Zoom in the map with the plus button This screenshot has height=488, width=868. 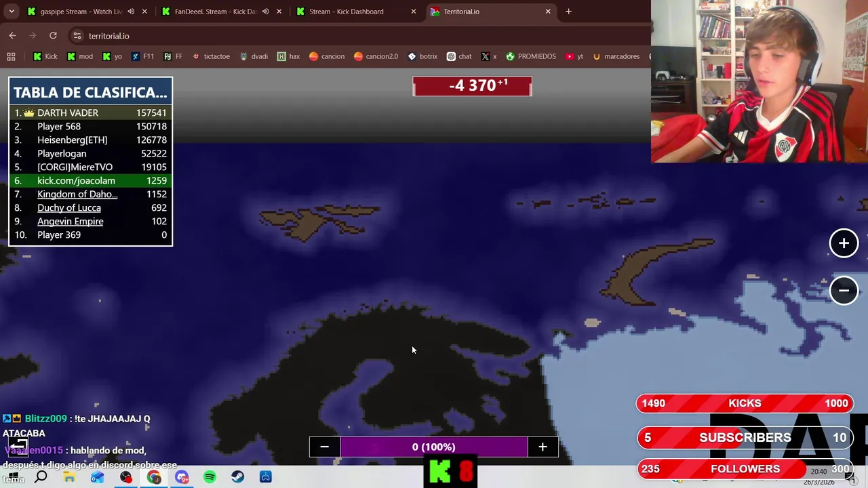[844, 243]
